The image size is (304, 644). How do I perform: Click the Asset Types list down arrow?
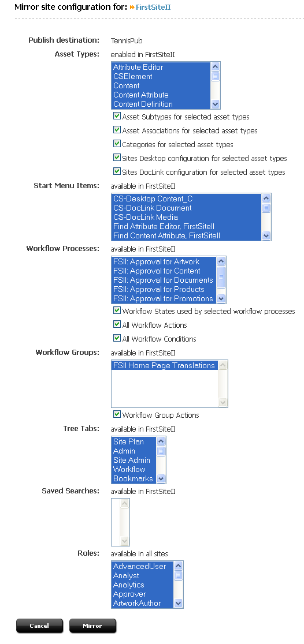[215, 104]
